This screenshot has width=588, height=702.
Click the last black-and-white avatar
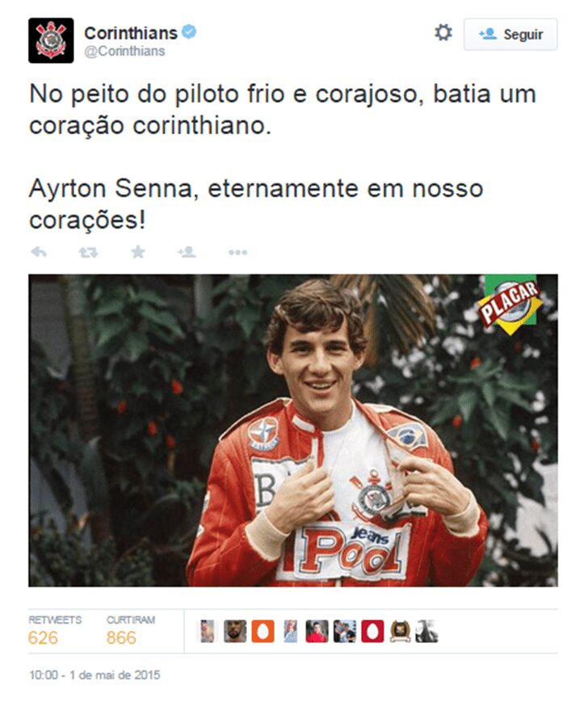[427, 631]
